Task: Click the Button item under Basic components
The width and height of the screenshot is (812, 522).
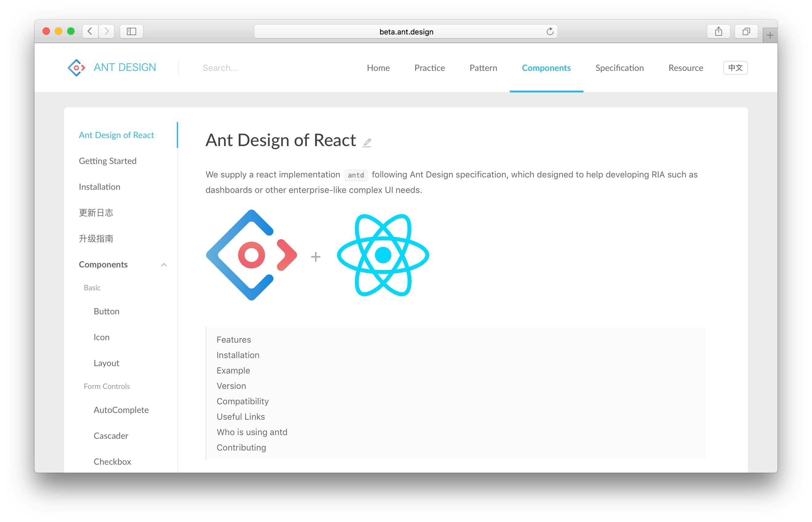Action: 107,311
